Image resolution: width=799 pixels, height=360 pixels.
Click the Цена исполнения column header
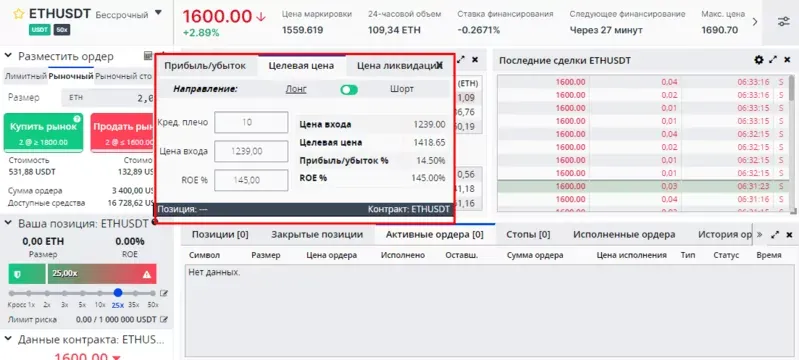pos(631,255)
